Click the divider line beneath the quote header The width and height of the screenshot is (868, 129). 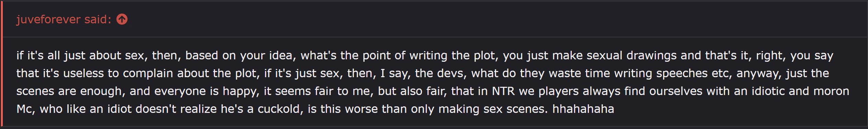point(435,37)
